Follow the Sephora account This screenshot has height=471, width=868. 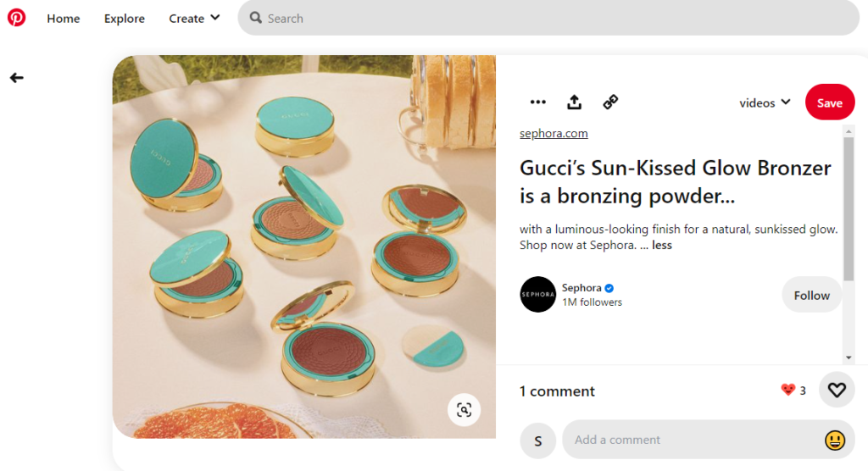click(x=811, y=295)
